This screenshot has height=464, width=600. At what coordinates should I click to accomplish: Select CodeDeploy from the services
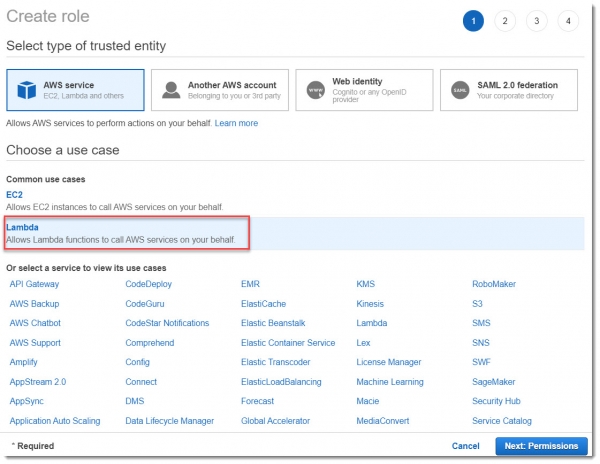point(148,284)
